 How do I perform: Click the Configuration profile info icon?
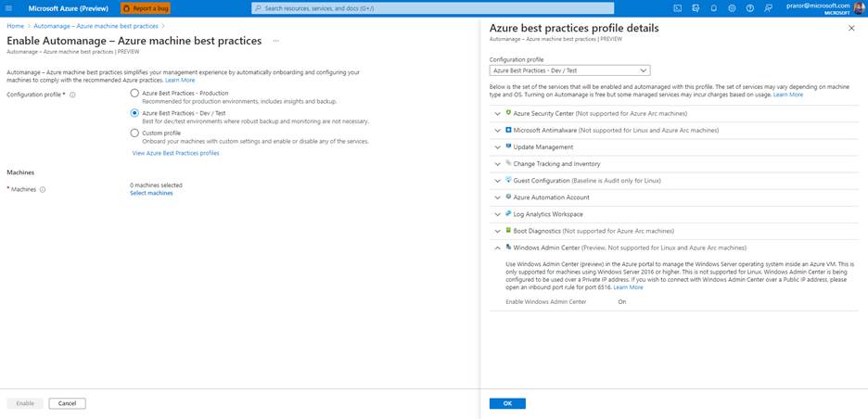pos(72,95)
